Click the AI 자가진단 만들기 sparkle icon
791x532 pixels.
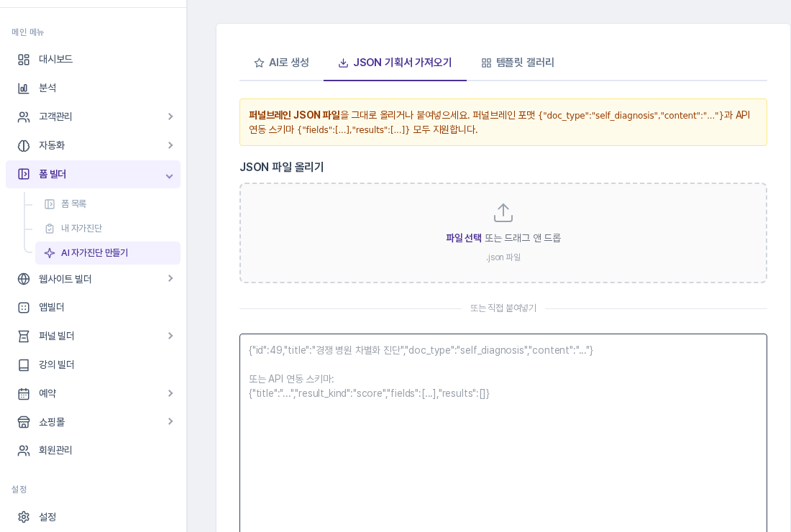tap(50, 253)
